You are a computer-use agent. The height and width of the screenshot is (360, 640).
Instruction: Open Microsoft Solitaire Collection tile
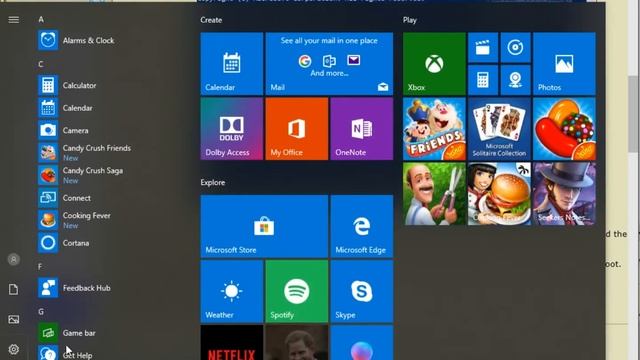click(x=499, y=129)
